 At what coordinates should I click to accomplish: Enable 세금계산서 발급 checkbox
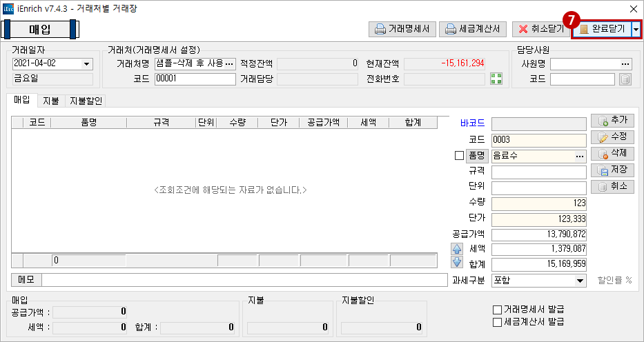click(498, 322)
